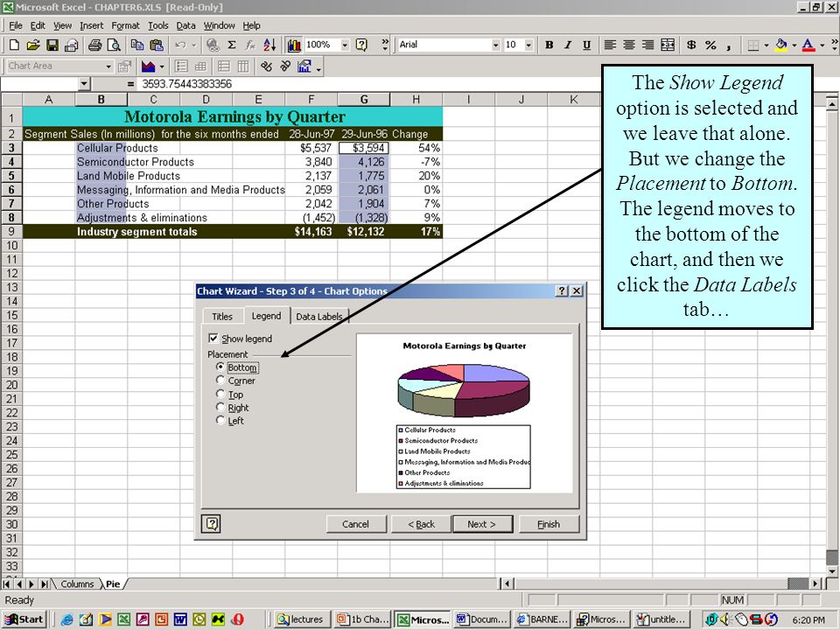Open the Chart Area objects dropdown
This screenshot has width=840, height=630.
click(108, 66)
